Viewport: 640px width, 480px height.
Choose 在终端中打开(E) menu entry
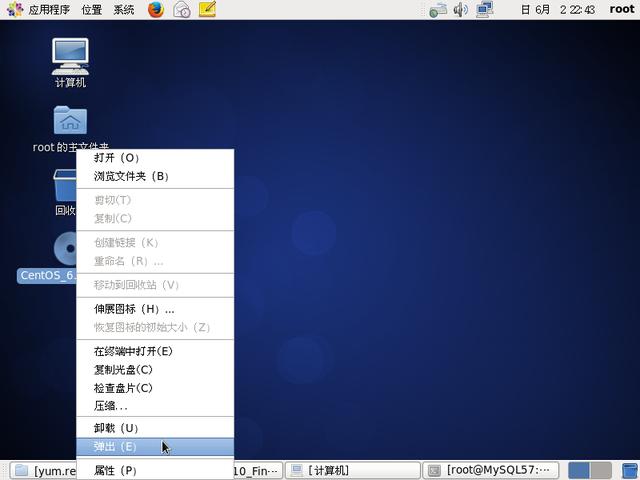tap(155, 351)
